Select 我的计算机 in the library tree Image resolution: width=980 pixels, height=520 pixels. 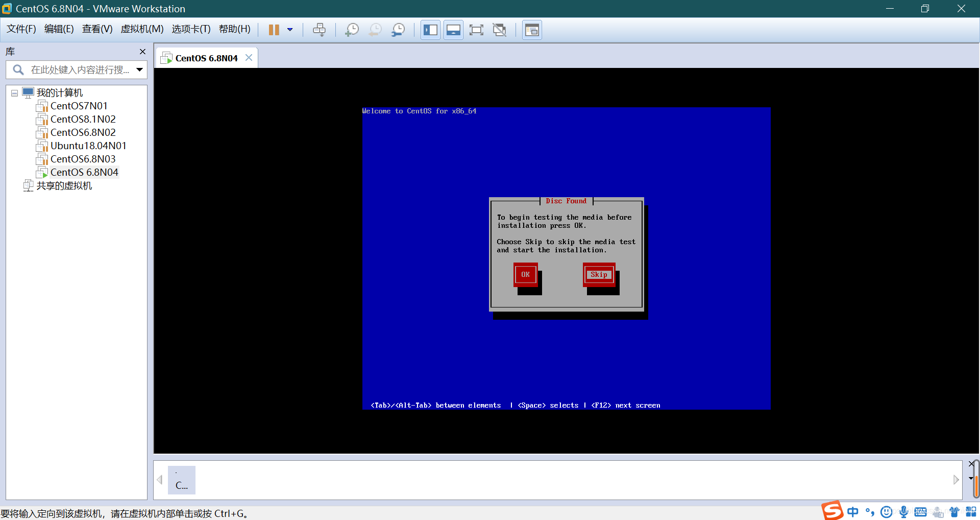[59, 93]
